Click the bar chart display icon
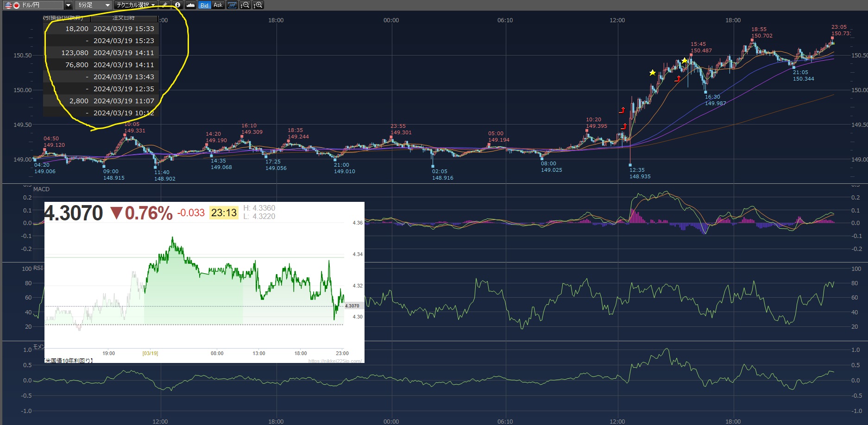Screen dimensions: 868x425 coord(232,5)
